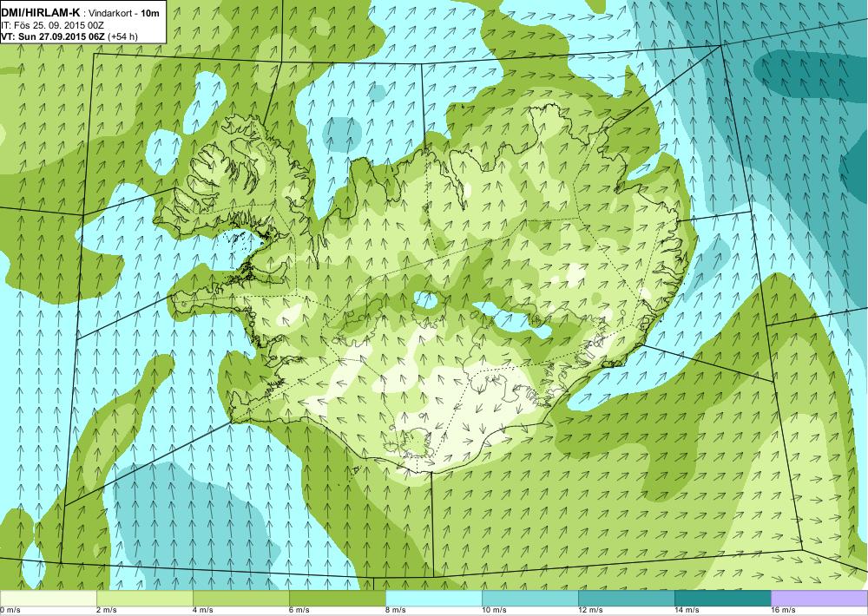The image size is (868, 616).
Task: Click the 4–6 m/s legend color swatch
Action: tap(241, 599)
